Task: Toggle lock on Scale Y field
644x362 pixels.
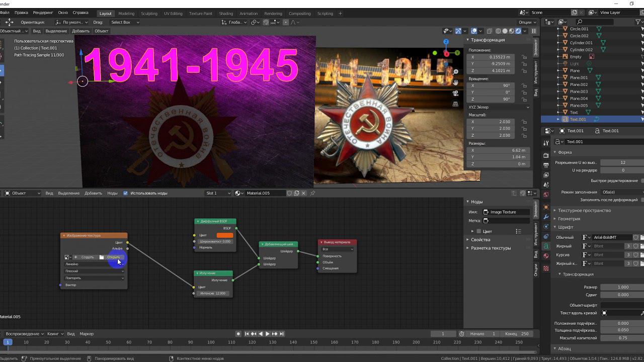Action: (524, 129)
